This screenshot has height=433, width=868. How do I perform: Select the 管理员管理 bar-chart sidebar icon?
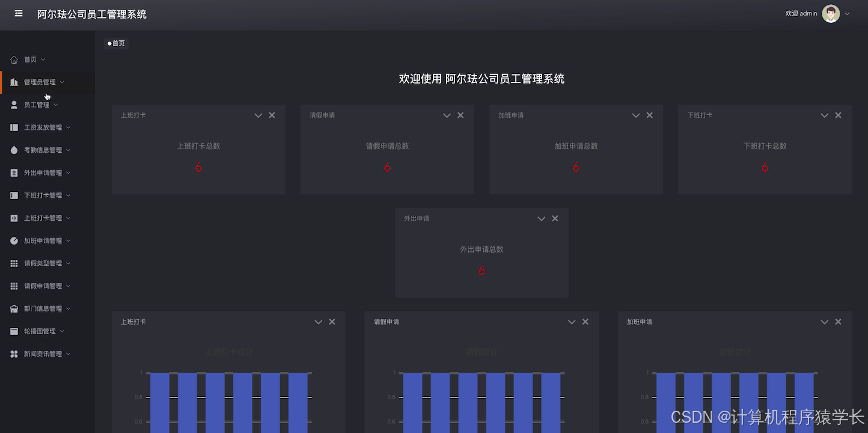[13, 82]
